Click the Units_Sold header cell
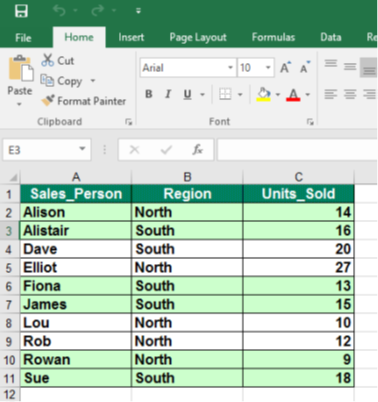378x402 pixels. [298, 194]
